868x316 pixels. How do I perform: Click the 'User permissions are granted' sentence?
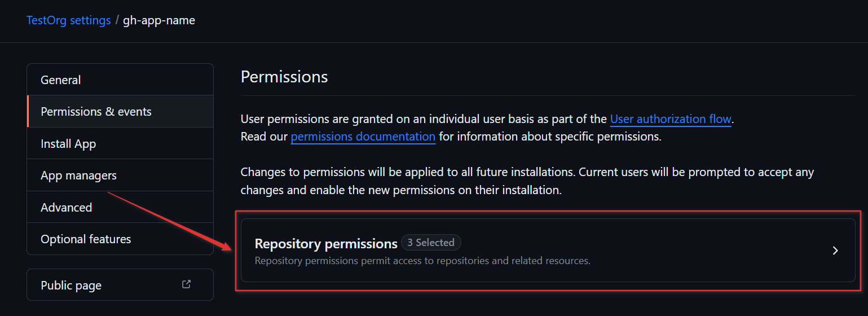tap(424, 119)
